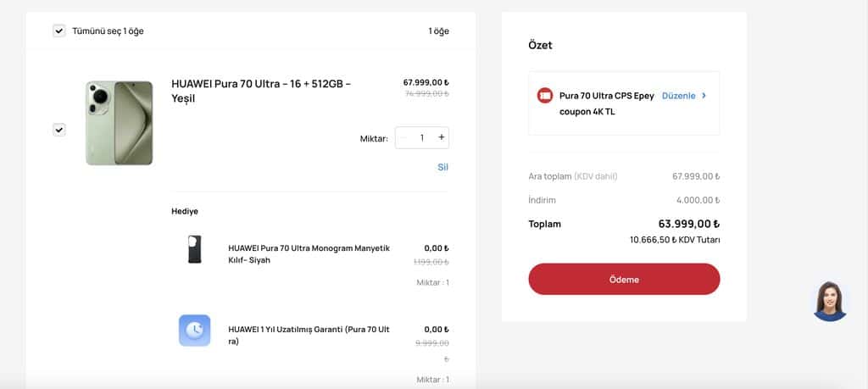
Task: Uncheck the HUAWEI Pura 70 Ultra item checkbox
Action: pyautogui.click(x=59, y=130)
